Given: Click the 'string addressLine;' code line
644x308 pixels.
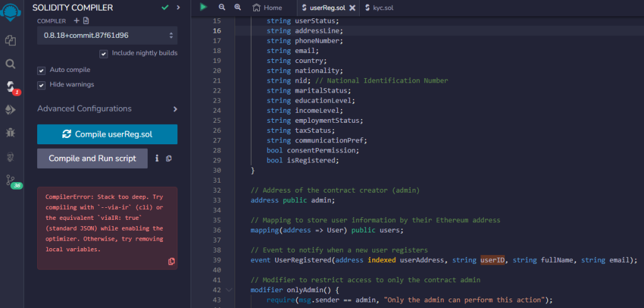Looking at the screenshot, I should 305,31.
